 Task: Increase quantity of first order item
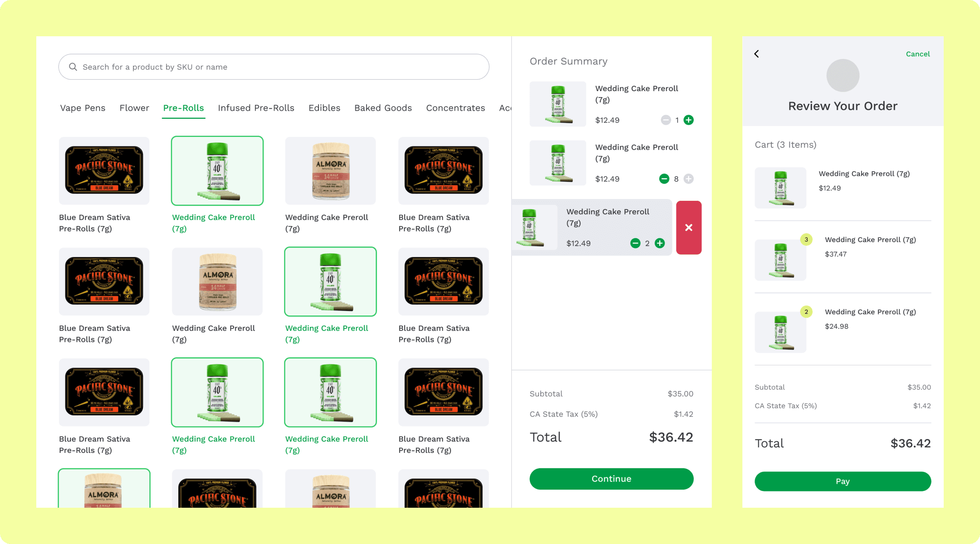pos(688,120)
